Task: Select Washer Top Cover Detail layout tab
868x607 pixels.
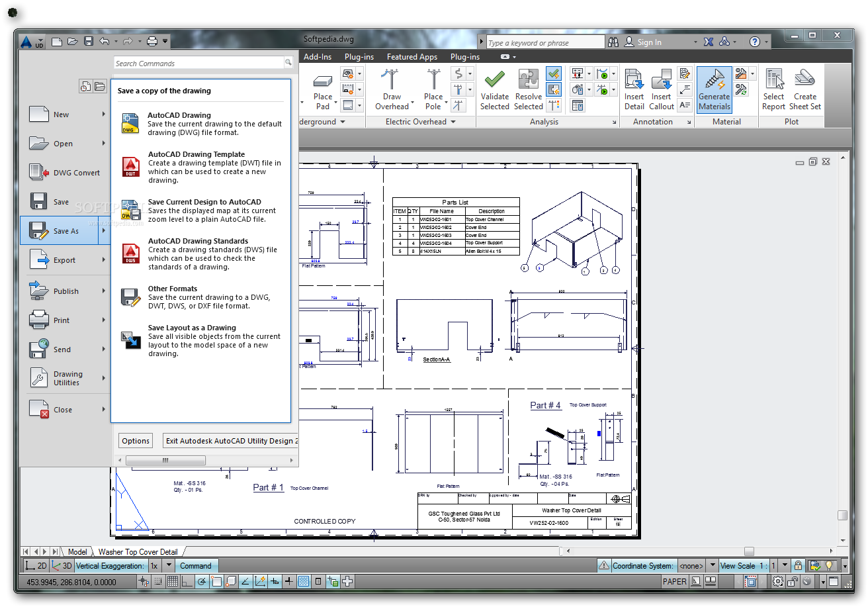Action: point(138,552)
